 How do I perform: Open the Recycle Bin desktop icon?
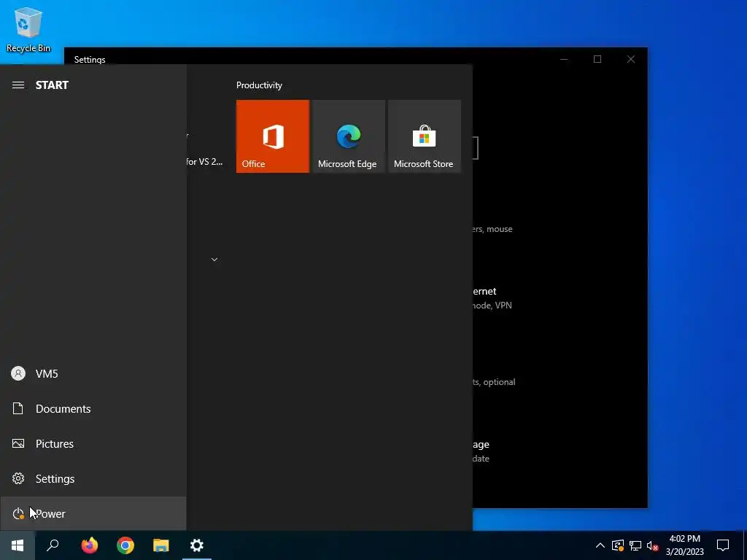click(28, 29)
